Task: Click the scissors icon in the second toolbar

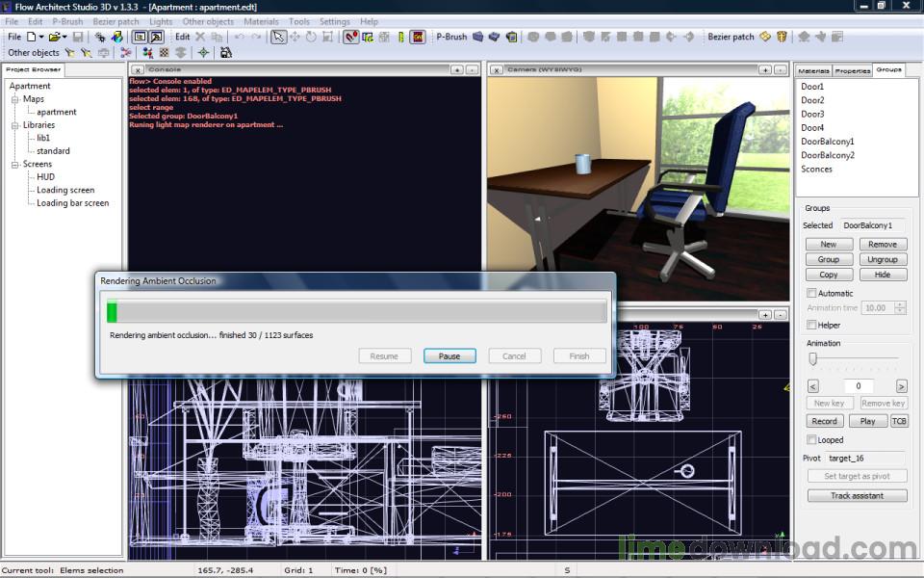Action: pos(125,52)
